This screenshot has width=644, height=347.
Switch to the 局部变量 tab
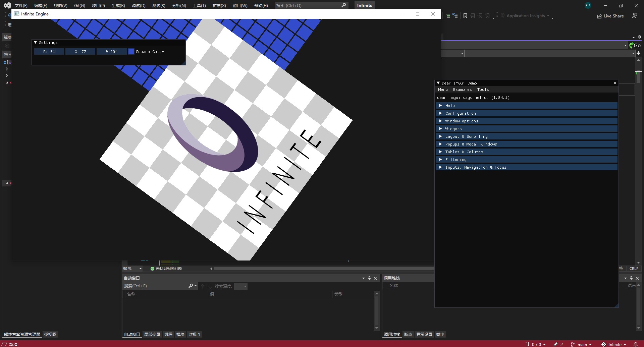click(x=152, y=334)
